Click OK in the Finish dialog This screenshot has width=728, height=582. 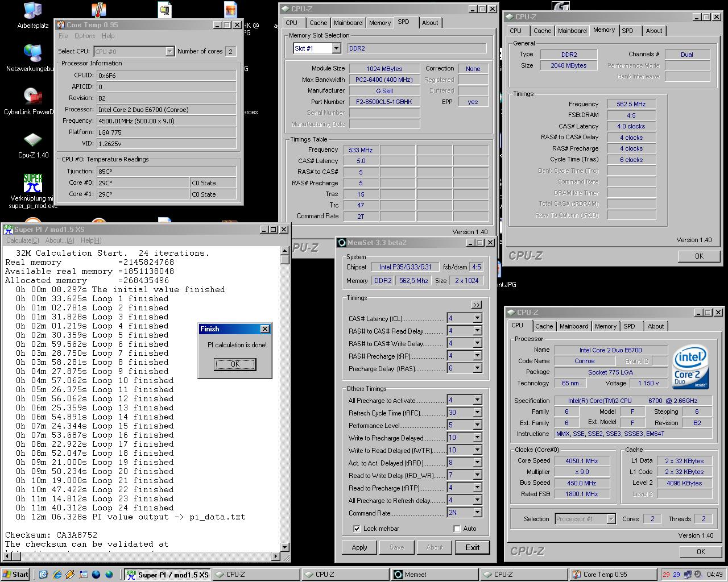[235, 364]
